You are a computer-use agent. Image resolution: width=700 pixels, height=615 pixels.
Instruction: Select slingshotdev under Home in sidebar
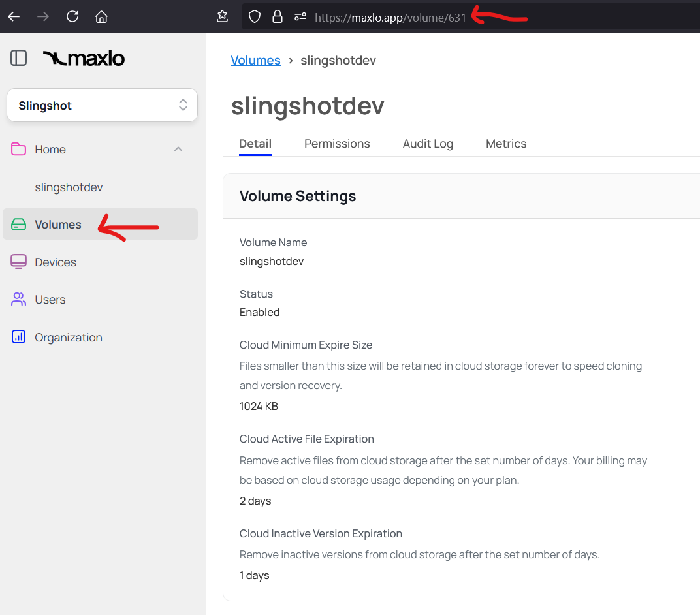point(69,187)
